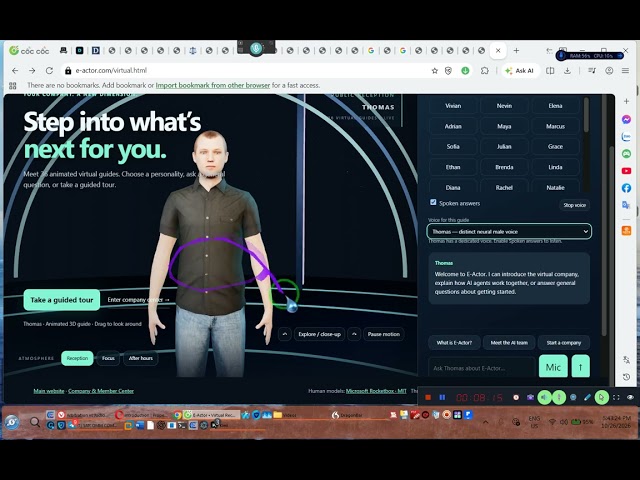Bookmark the page with the star icon
640x480 pixels.
tap(435, 71)
